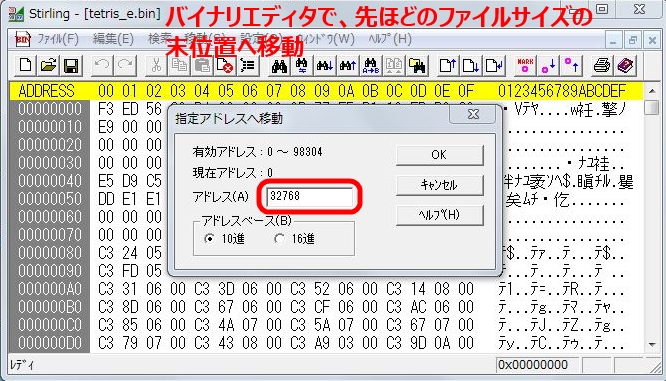
Task: Open the ヘルプ(H) menu in menu bar
Action: 390,39
